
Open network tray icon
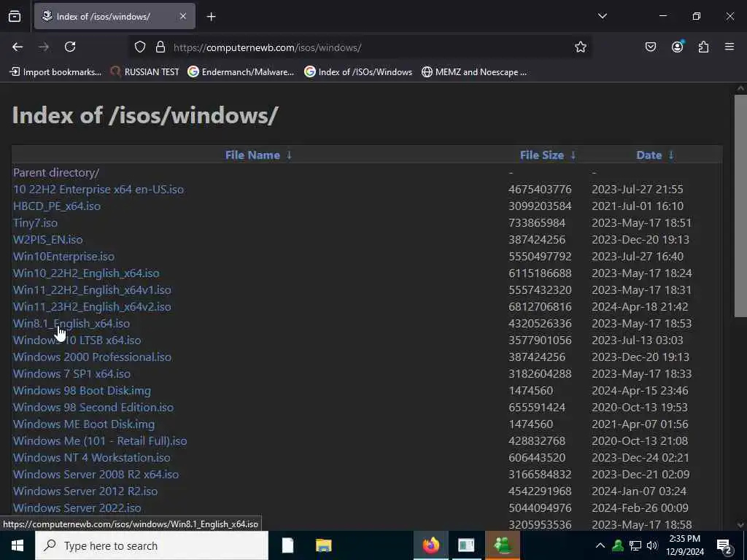(635, 545)
